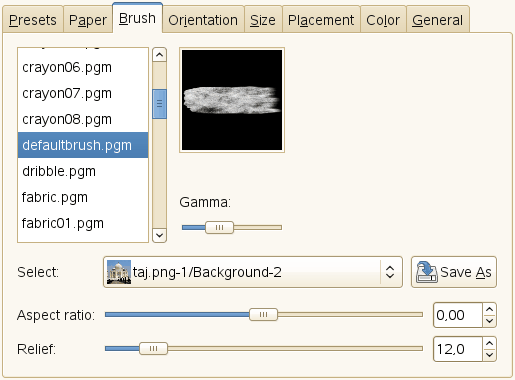
Task: Choose crayon07.pgm brush
Action: pos(83,93)
